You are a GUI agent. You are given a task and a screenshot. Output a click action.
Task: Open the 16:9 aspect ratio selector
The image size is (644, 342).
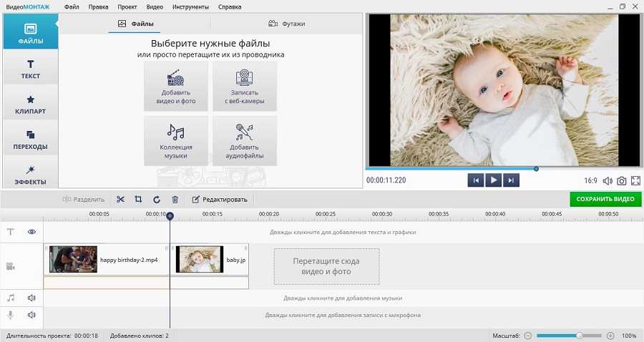tap(590, 181)
